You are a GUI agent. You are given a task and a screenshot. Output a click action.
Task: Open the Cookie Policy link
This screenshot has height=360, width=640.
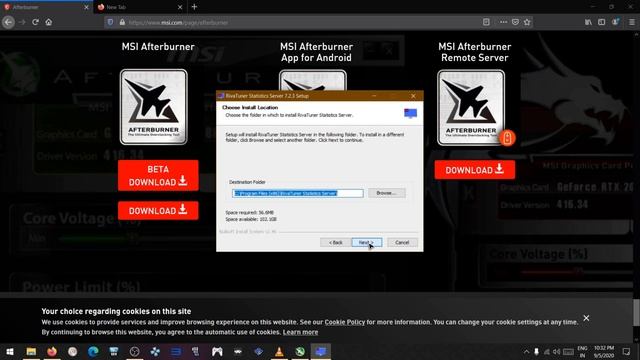(344, 322)
